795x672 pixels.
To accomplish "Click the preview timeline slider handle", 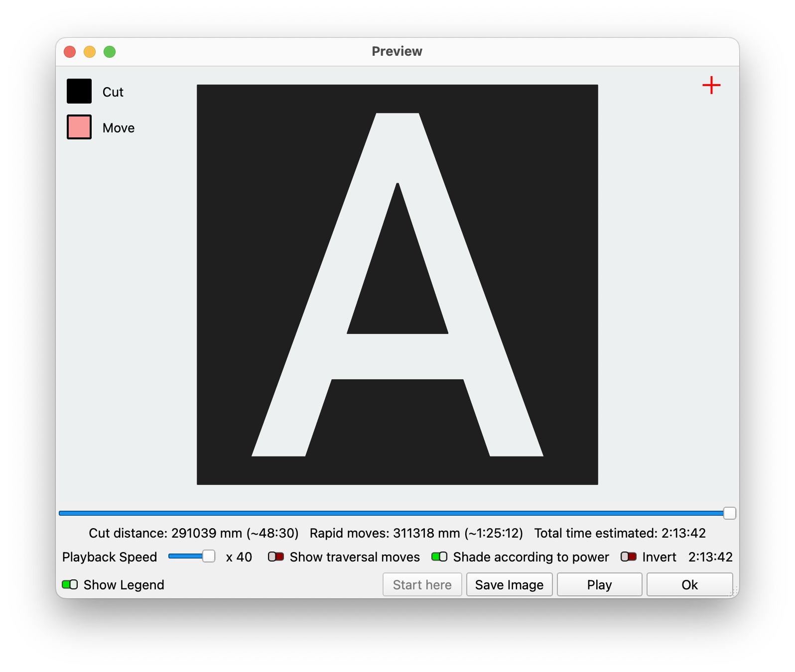I will click(729, 513).
